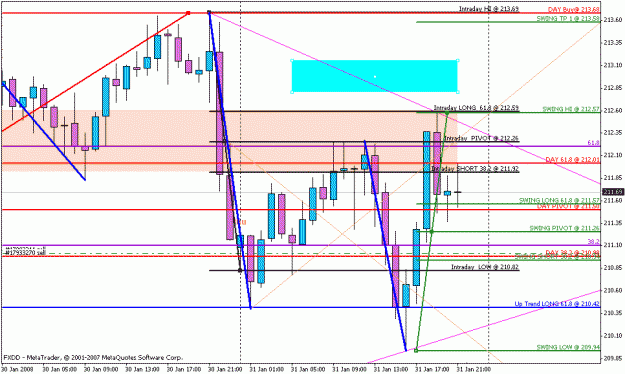Click the 'Intraday PIVOT @ 212.26' label
The width and height of the screenshot is (625, 374).
pyautogui.click(x=482, y=138)
